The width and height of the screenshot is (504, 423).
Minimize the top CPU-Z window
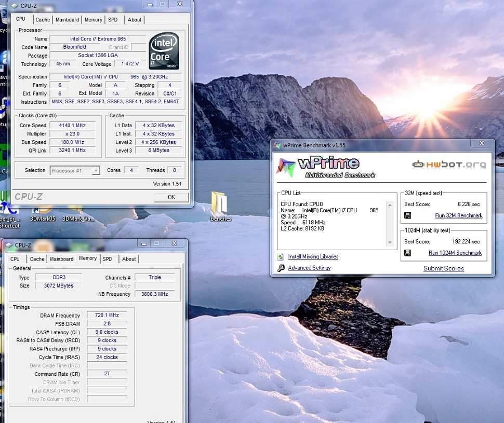(150, 5)
